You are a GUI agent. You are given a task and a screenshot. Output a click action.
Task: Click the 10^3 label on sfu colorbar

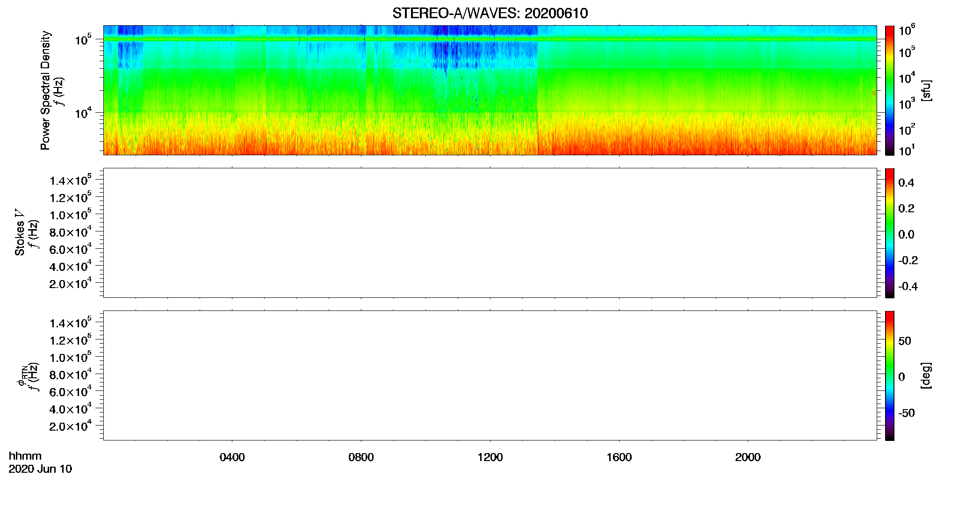coord(907,104)
